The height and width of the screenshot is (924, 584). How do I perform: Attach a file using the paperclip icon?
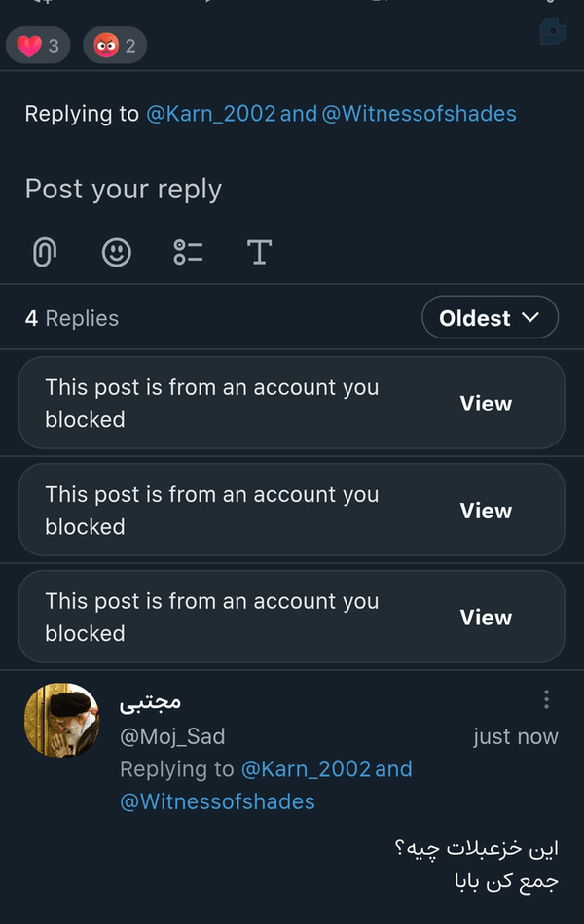[x=45, y=252]
